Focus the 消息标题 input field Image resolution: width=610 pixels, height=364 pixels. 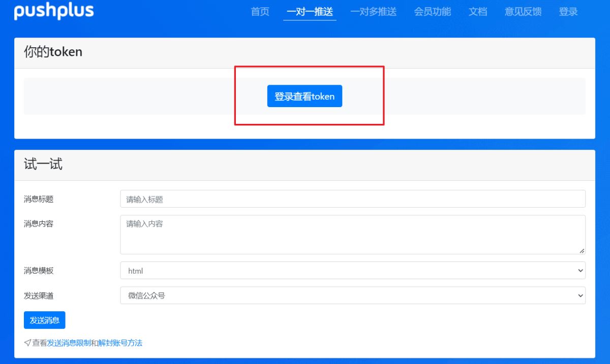tap(353, 199)
